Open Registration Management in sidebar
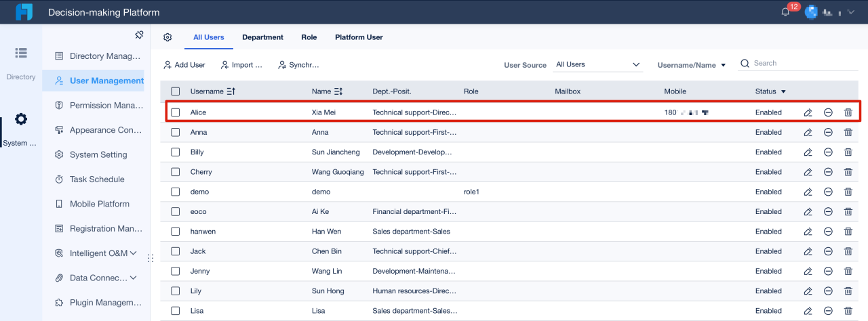Image resolution: width=868 pixels, height=321 pixels. point(98,228)
